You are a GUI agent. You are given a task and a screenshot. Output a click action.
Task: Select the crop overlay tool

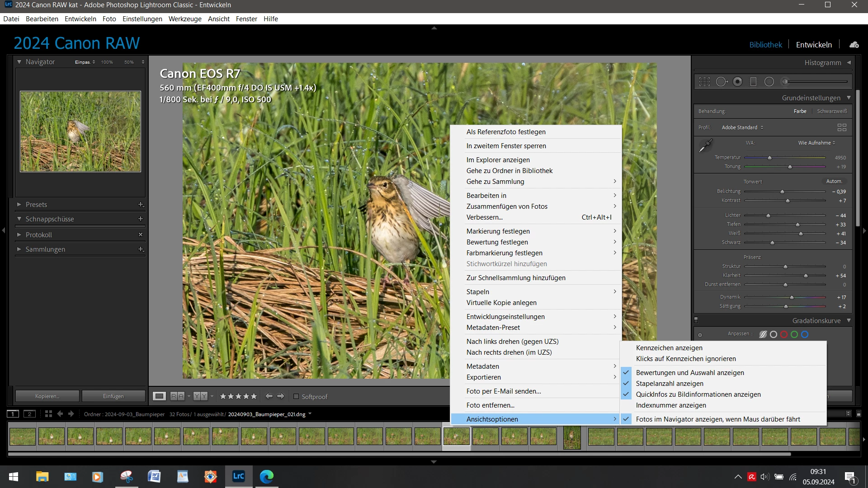(704, 82)
